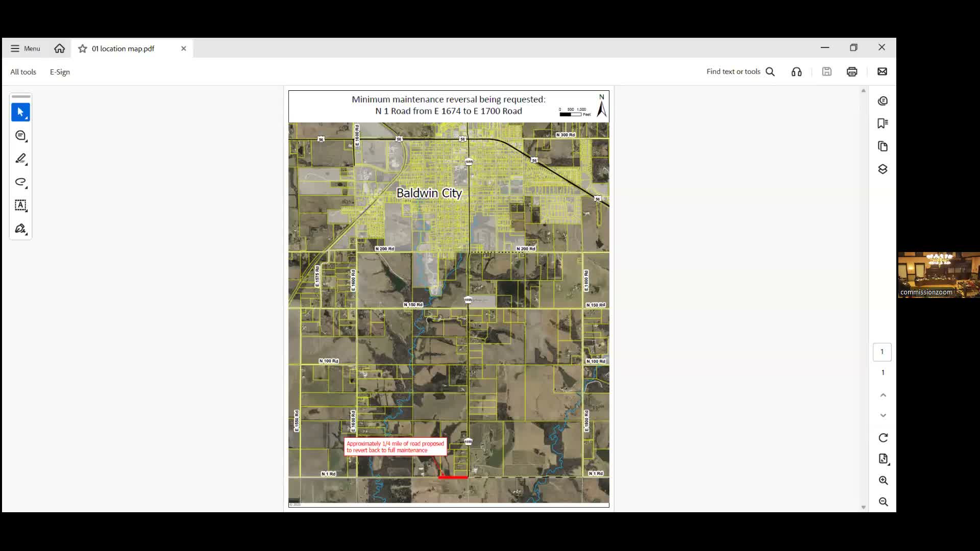
Task: Toggle the Layers panel open
Action: point(883,169)
